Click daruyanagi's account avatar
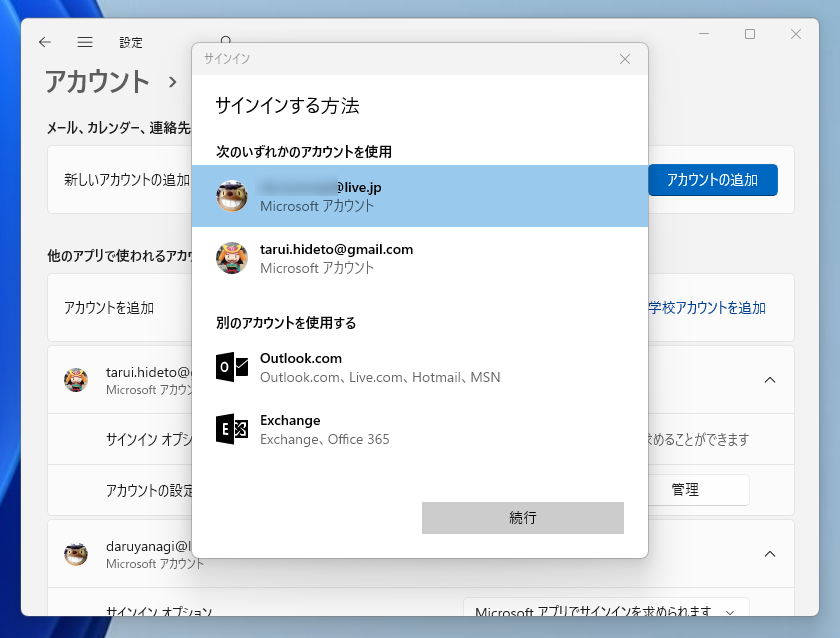 click(x=75, y=553)
